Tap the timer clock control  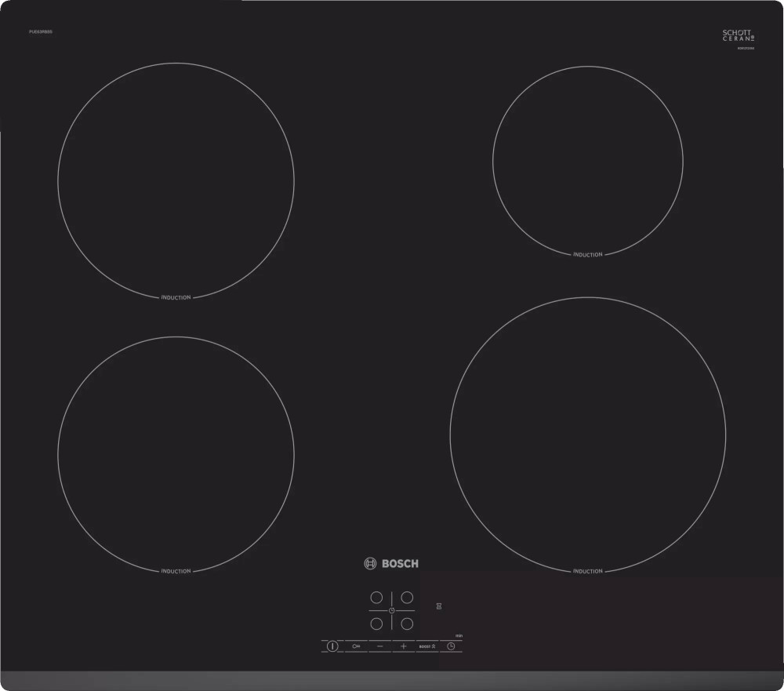pyautogui.click(x=451, y=646)
